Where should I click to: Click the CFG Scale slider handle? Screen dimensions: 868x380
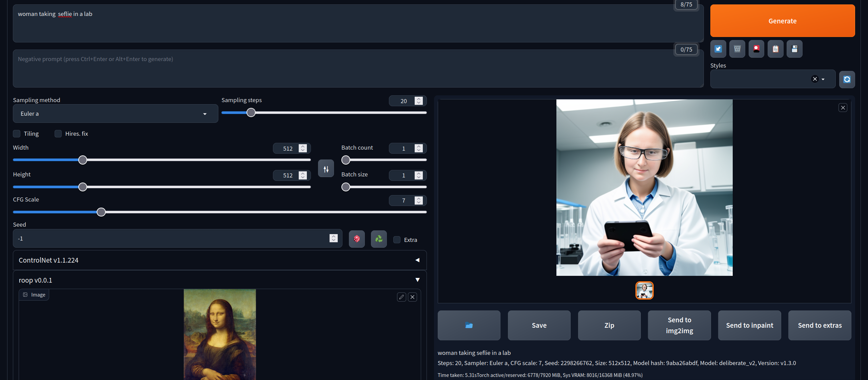click(101, 212)
